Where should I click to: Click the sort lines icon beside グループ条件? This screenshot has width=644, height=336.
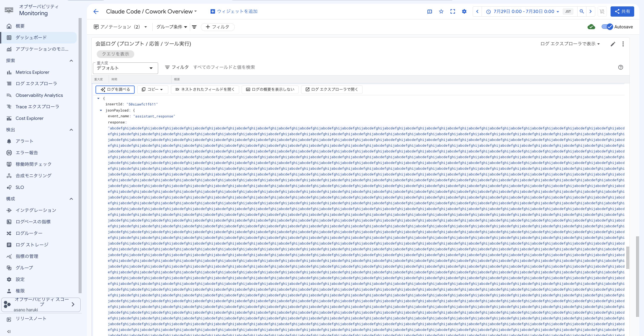pyautogui.click(x=194, y=27)
